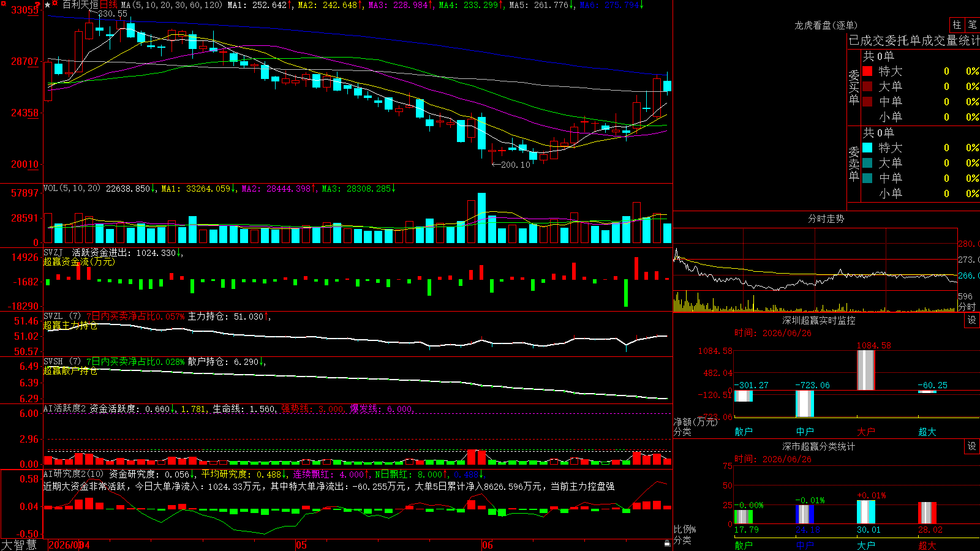This screenshot has height=551, width=980.
Task: Click the 近期大资金非常活跃 summary text line
Action: coord(329,486)
